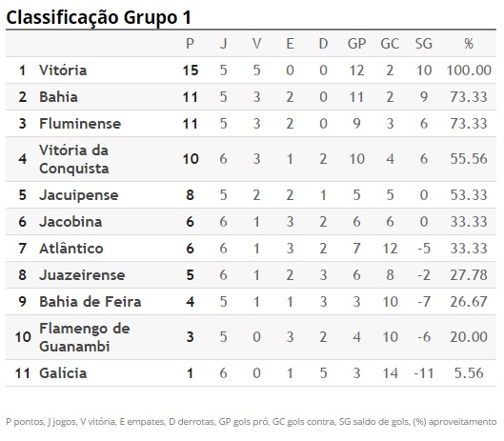Click Vitória's 100.00 percentage cell
This screenshot has height=441, width=504.
pos(469,70)
